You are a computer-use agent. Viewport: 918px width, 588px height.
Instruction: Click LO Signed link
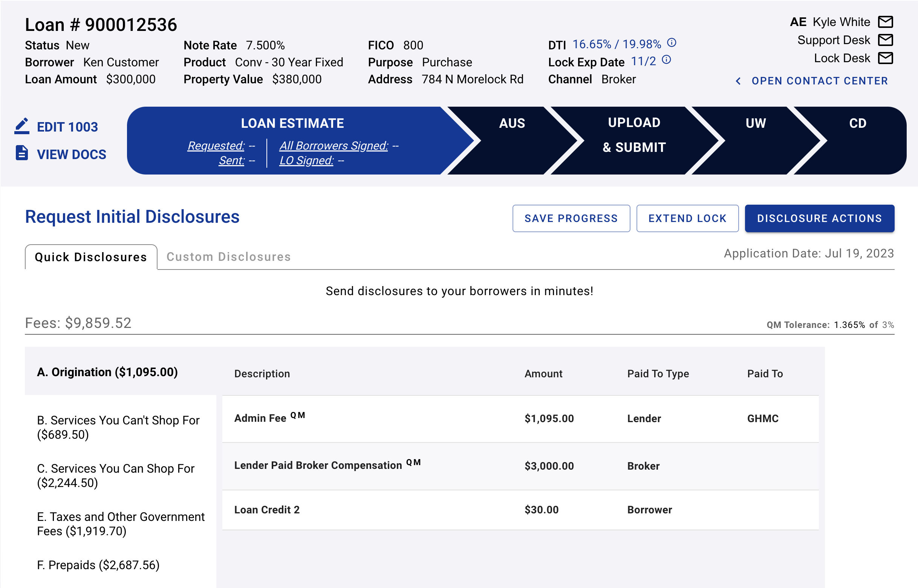pyautogui.click(x=306, y=160)
